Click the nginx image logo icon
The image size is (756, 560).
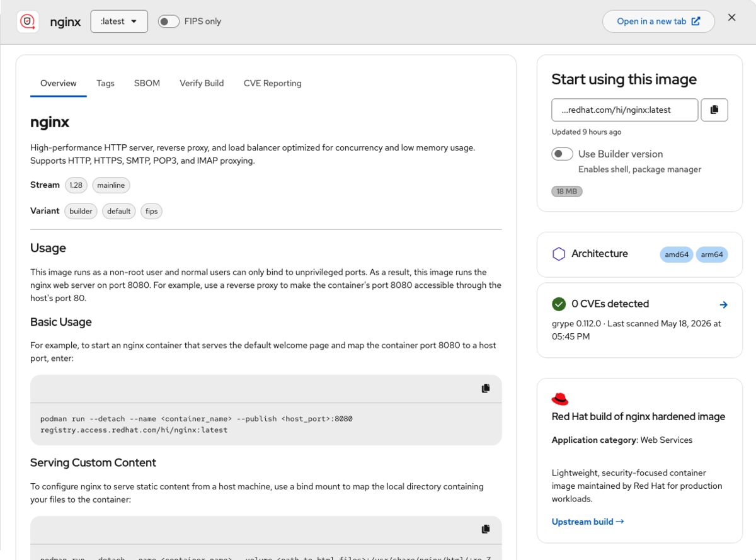coord(28,21)
